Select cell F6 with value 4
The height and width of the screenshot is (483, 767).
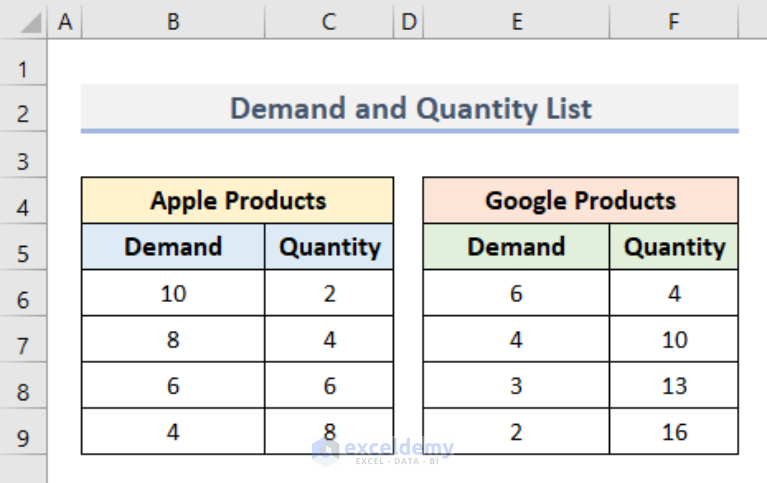(x=674, y=293)
